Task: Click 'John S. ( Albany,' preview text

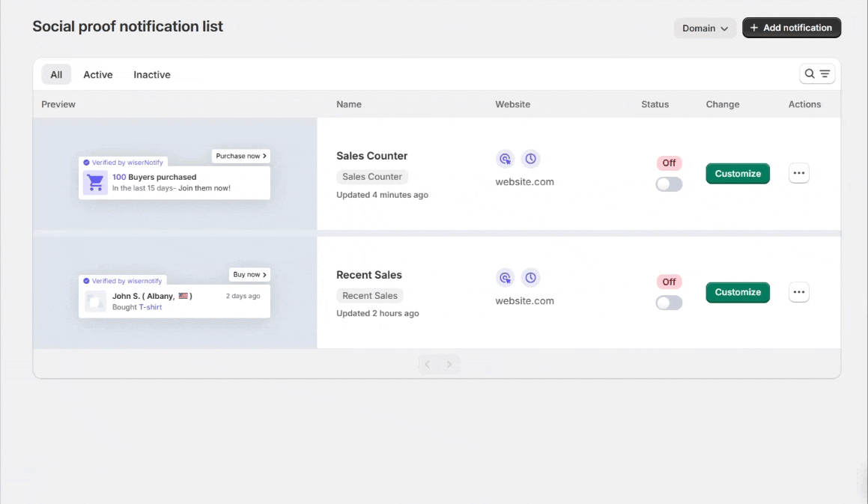Action: (x=143, y=297)
